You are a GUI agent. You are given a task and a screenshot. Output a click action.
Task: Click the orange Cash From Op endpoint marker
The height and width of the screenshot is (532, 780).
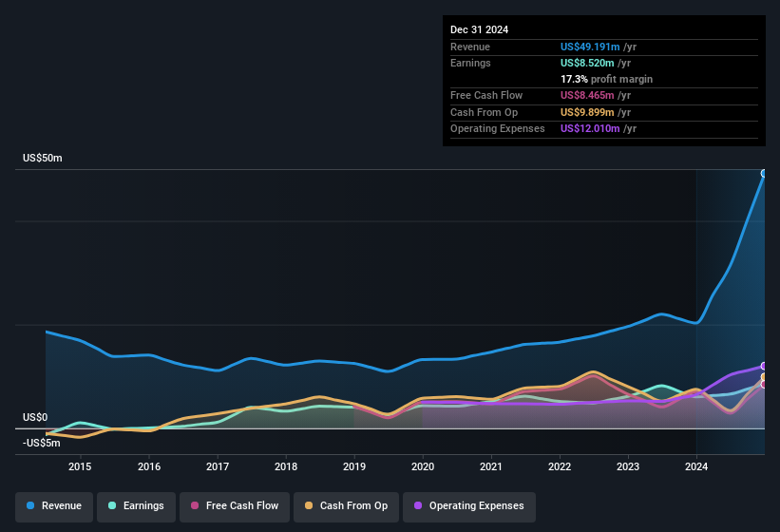[764, 377]
